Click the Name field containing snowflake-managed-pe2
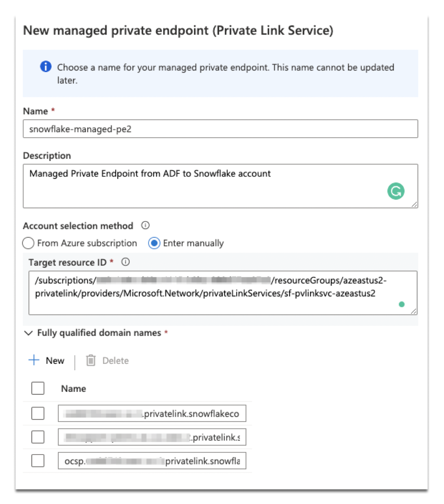The height and width of the screenshot is (504, 444). pos(220,129)
